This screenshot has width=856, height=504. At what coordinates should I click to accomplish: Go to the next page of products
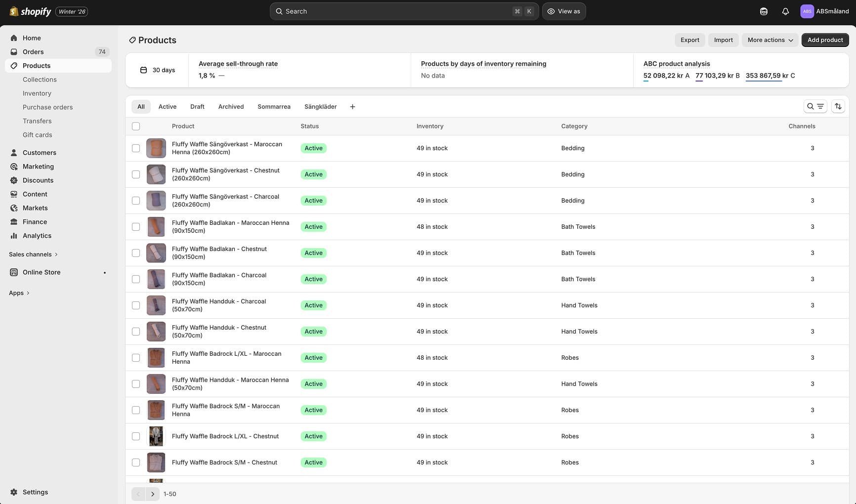pos(153,494)
